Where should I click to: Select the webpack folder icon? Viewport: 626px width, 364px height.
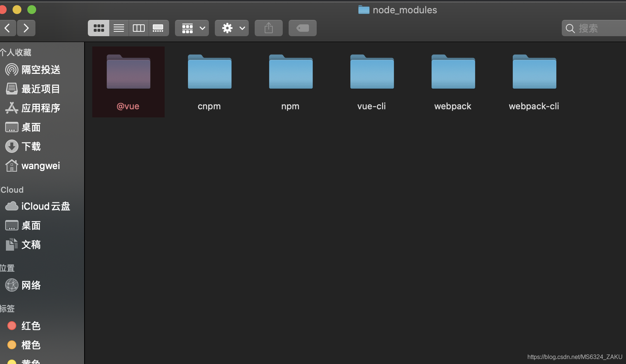pyautogui.click(x=453, y=72)
